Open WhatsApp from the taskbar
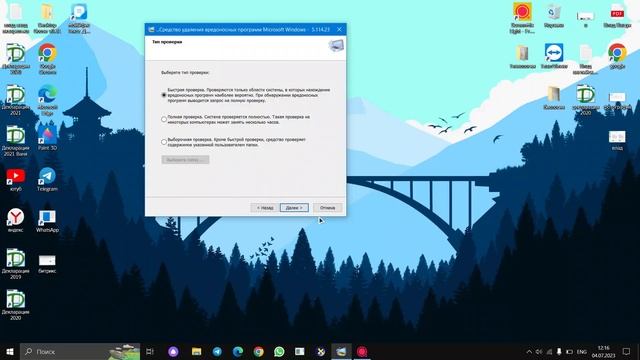Viewport: 640px width, 360px height. click(279, 351)
